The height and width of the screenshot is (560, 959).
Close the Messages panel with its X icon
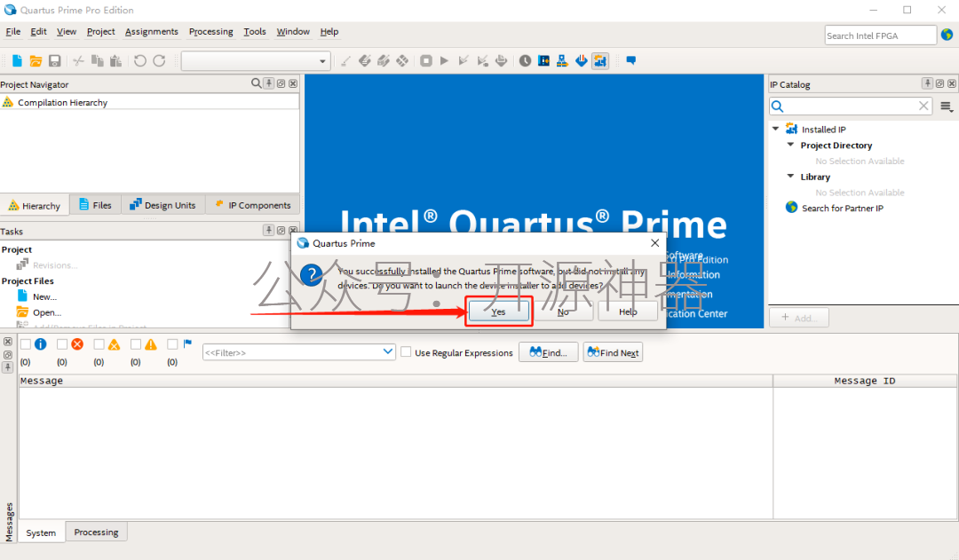pos(7,341)
